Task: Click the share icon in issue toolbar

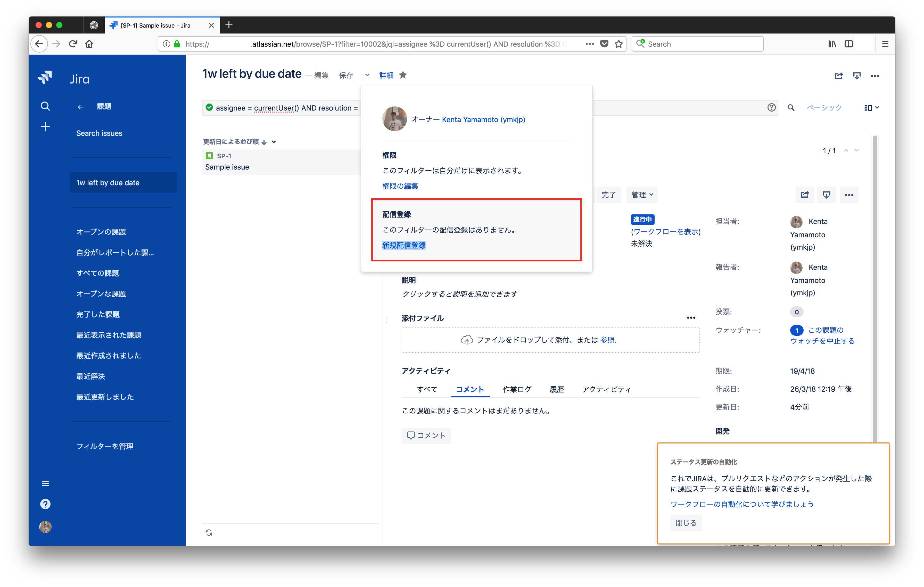Action: (805, 195)
